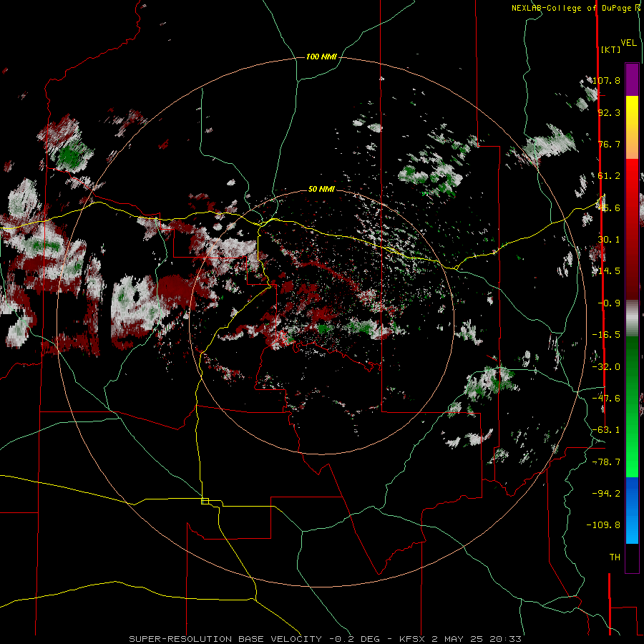This screenshot has height=644, width=644.
Task: Select the 14.5 scale value
Action: pos(609,271)
